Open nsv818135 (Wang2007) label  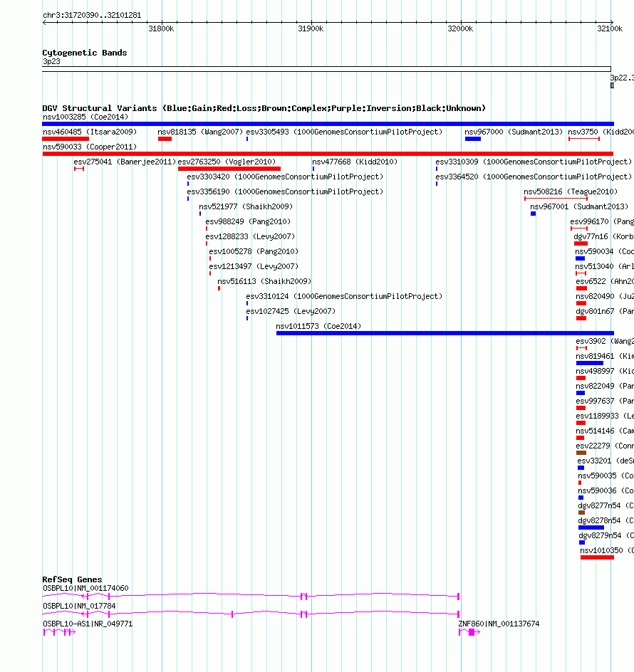(x=200, y=132)
